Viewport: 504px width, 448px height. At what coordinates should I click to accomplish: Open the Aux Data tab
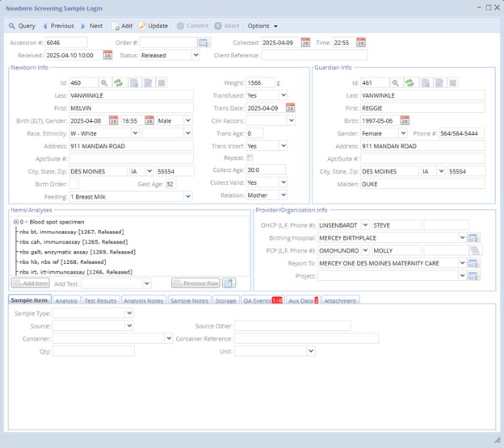(x=303, y=300)
